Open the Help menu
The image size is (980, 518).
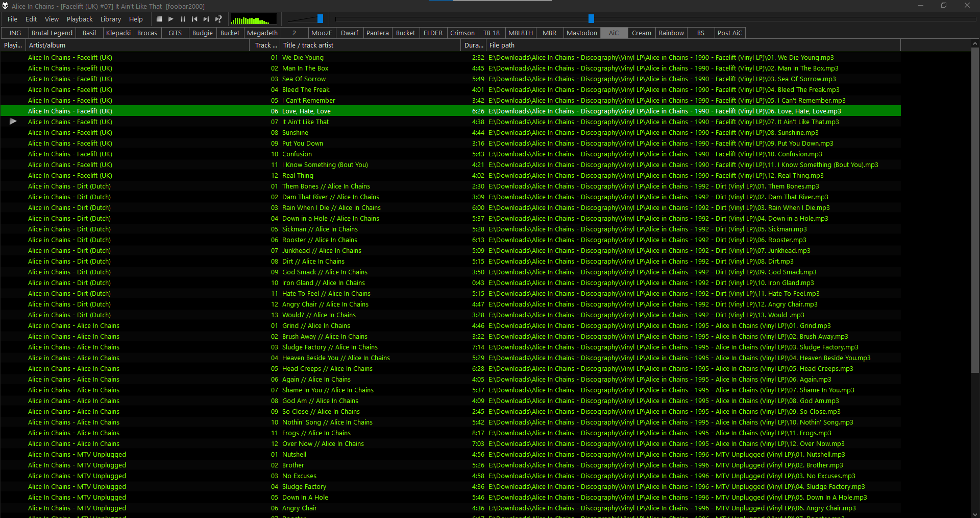[x=136, y=19]
